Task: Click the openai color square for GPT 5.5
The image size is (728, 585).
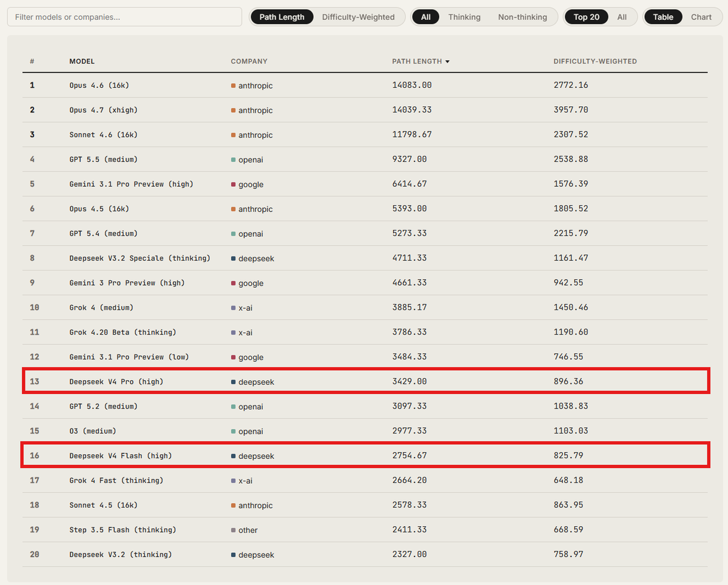Action: point(234,160)
